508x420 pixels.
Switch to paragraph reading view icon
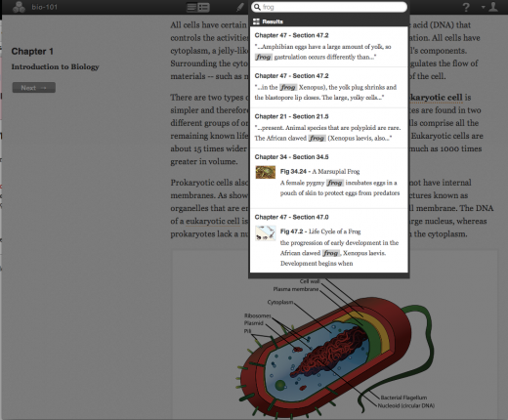click(191, 7)
